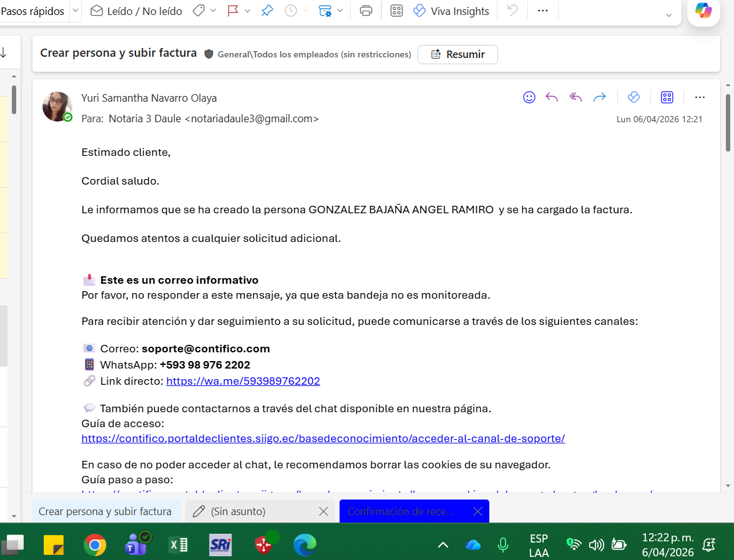Pin the message with pin icon
This screenshot has width=734, height=560.
tap(267, 11)
